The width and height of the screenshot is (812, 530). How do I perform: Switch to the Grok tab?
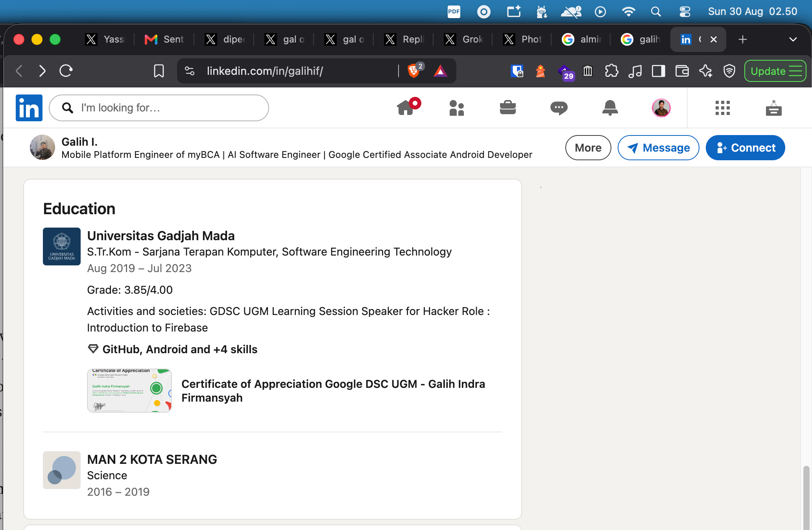pyautogui.click(x=463, y=39)
